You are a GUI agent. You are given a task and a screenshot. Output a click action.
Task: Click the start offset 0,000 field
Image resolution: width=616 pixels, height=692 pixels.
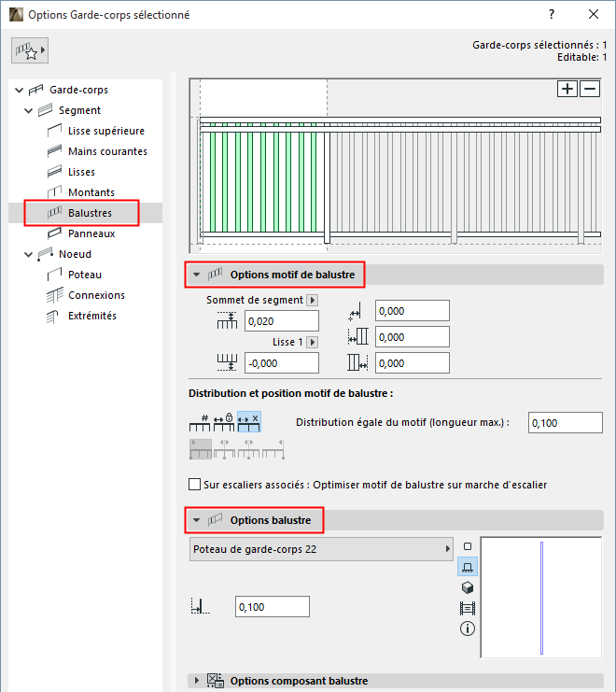(413, 337)
